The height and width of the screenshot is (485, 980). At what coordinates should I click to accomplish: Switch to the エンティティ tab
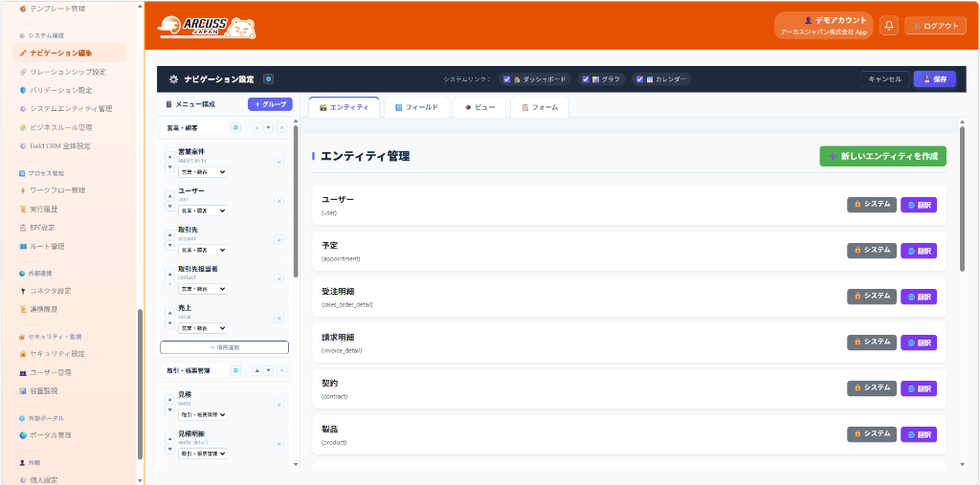pyautogui.click(x=344, y=107)
